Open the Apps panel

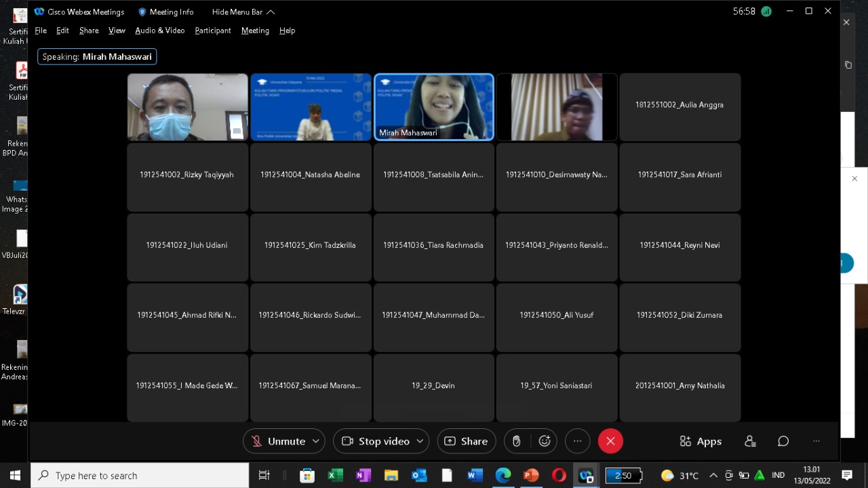click(x=701, y=441)
